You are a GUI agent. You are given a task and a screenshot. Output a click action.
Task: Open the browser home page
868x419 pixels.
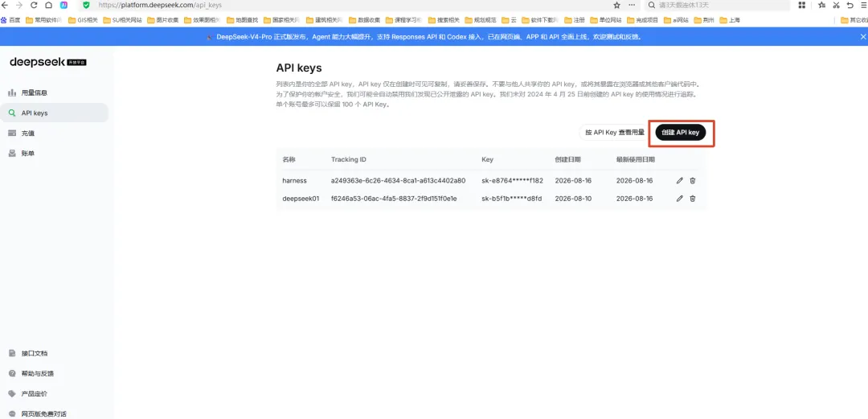click(49, 5)
